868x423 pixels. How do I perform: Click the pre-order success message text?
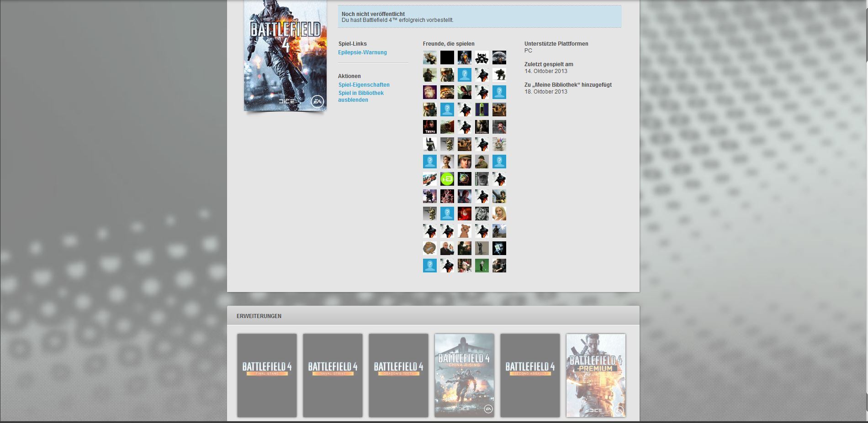[397, 20]
